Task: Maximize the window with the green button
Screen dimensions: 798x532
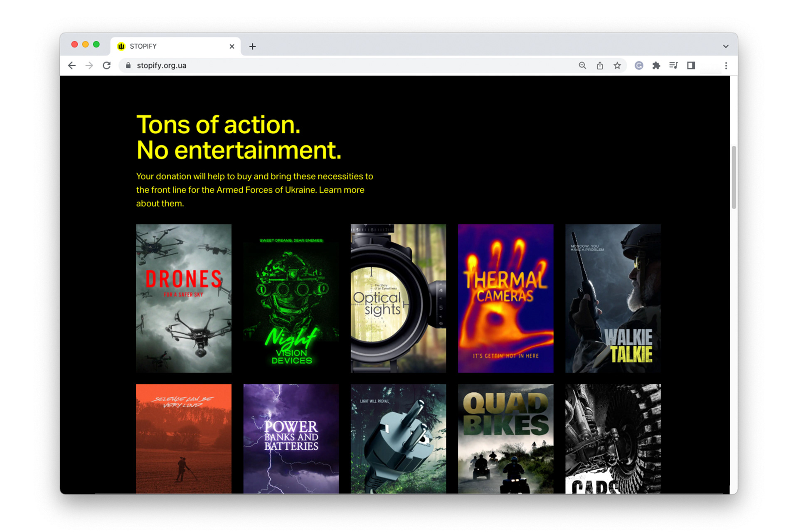Action: (96, 44)
